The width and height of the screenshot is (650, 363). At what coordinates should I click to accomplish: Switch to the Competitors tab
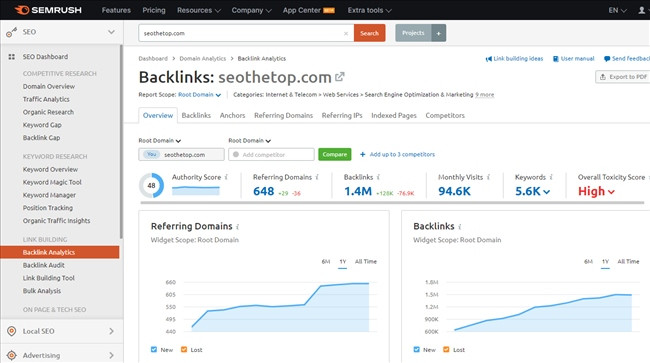coord(445,116)
